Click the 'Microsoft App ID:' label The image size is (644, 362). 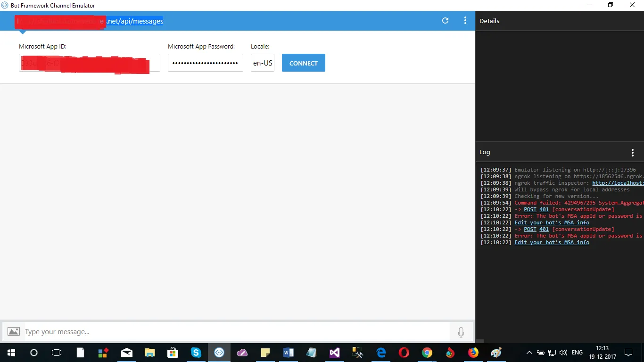42,47
